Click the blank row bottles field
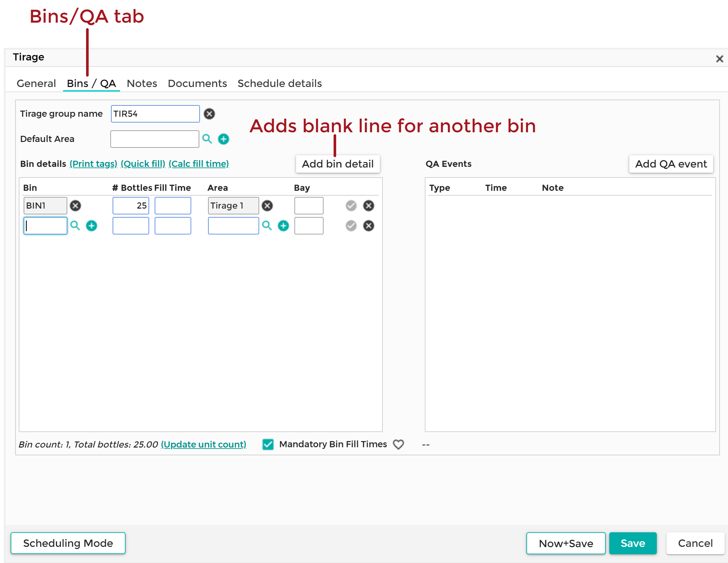This screenshot has height=563, width=728. point(131,225)
